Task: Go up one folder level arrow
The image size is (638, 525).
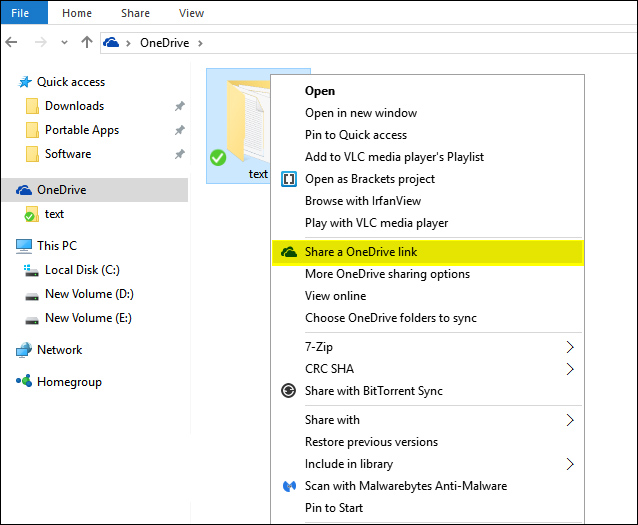Action: (x=87, y=42)
